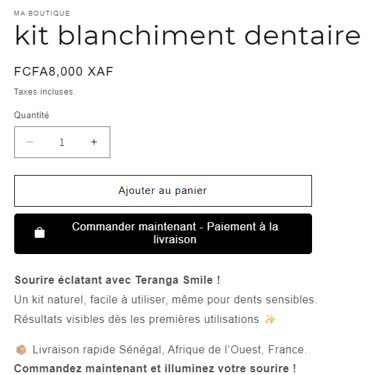Image resolution: width=375 pixels, height=375 pixels.
Task: Click the Quantité label
Action: click(32, 115)
